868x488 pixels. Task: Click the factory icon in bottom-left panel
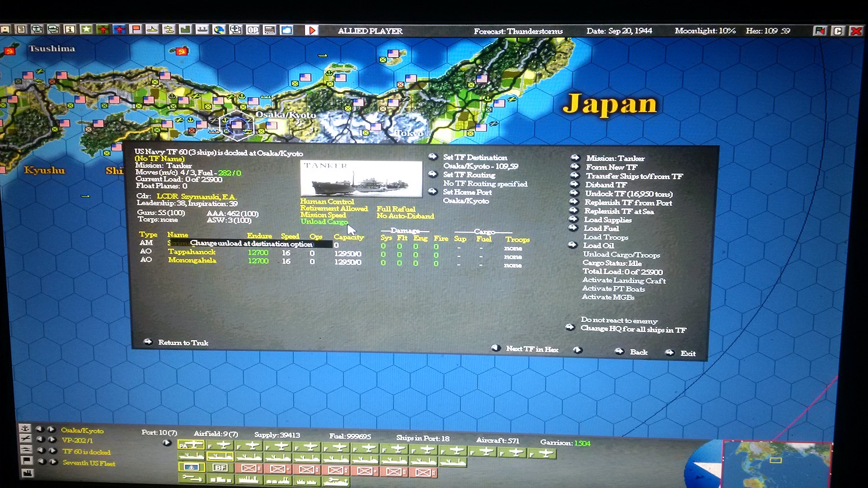(x=28, y=473)
